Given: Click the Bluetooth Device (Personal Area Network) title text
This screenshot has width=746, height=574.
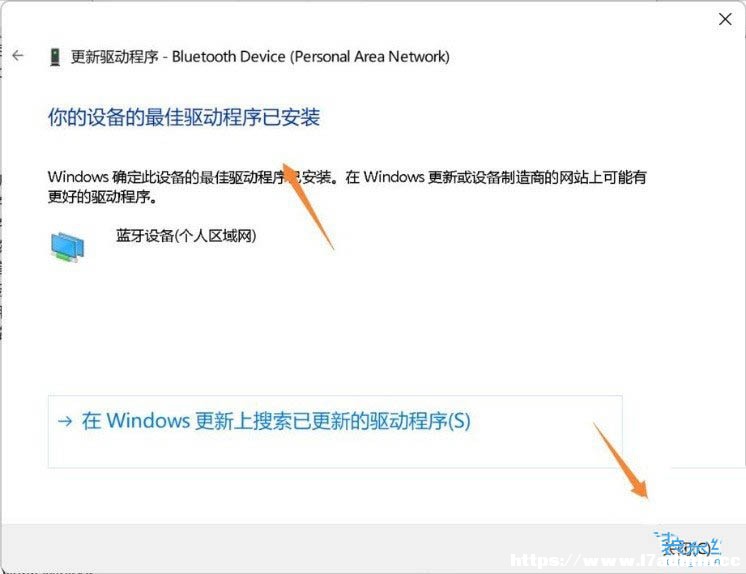Looking at the screenshot, I should pyautogui.click(x=311, y=57).
